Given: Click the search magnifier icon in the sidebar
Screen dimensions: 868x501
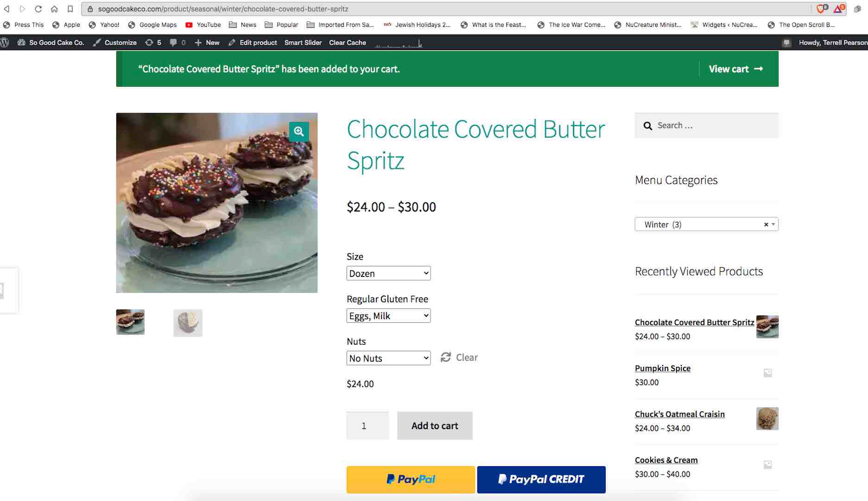Looking at the screenshot, I should pyautogui.click(x=647, y=126).
